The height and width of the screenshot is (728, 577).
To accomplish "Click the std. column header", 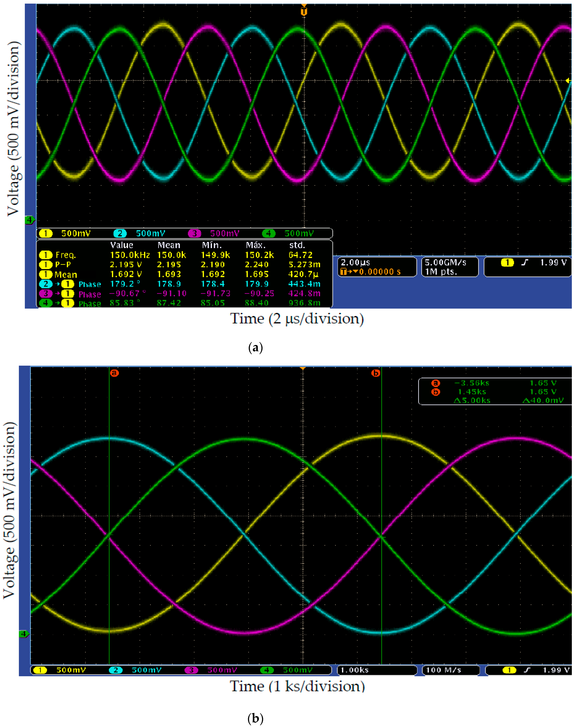I will point(297,245).
